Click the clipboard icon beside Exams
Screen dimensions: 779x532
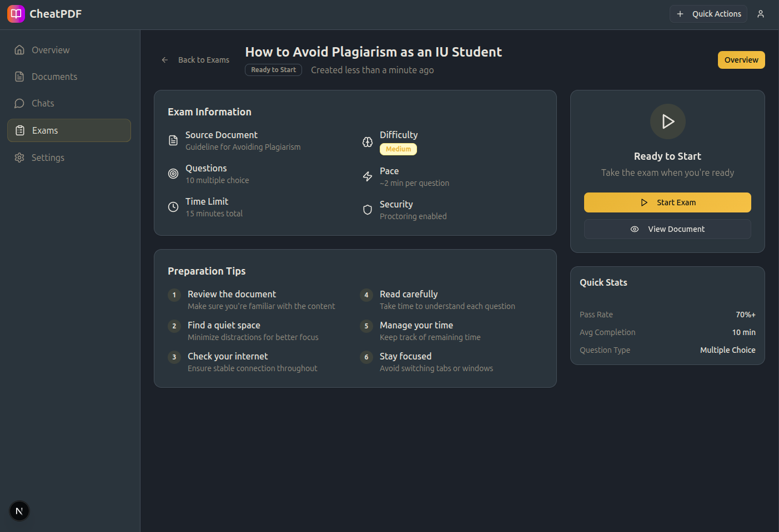pos(20,130)
